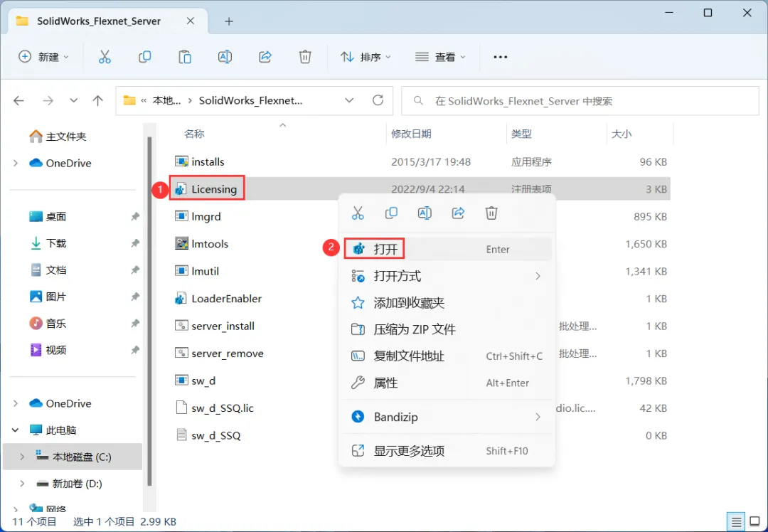Expand the first OneDrive tree node

pos(16,163)
